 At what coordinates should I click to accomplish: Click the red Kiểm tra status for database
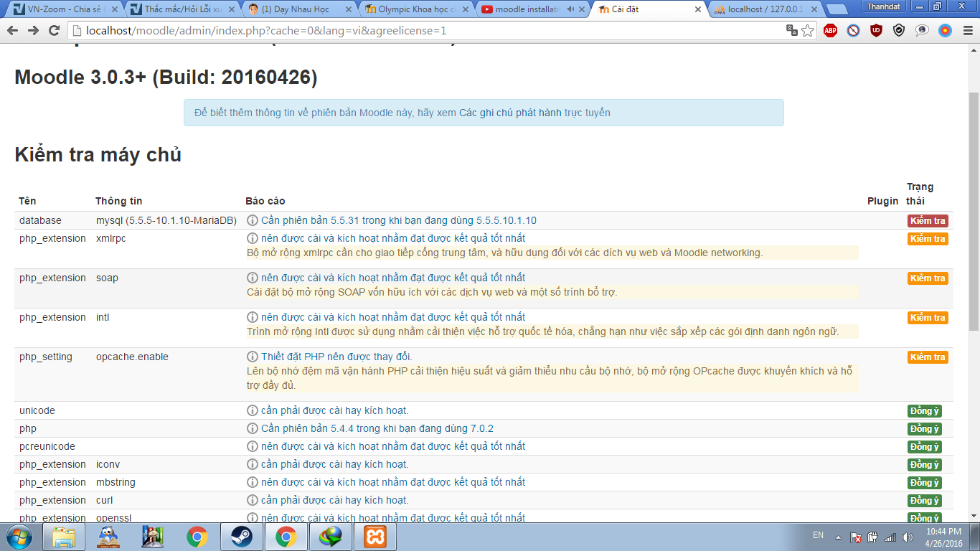click(928, 221)
